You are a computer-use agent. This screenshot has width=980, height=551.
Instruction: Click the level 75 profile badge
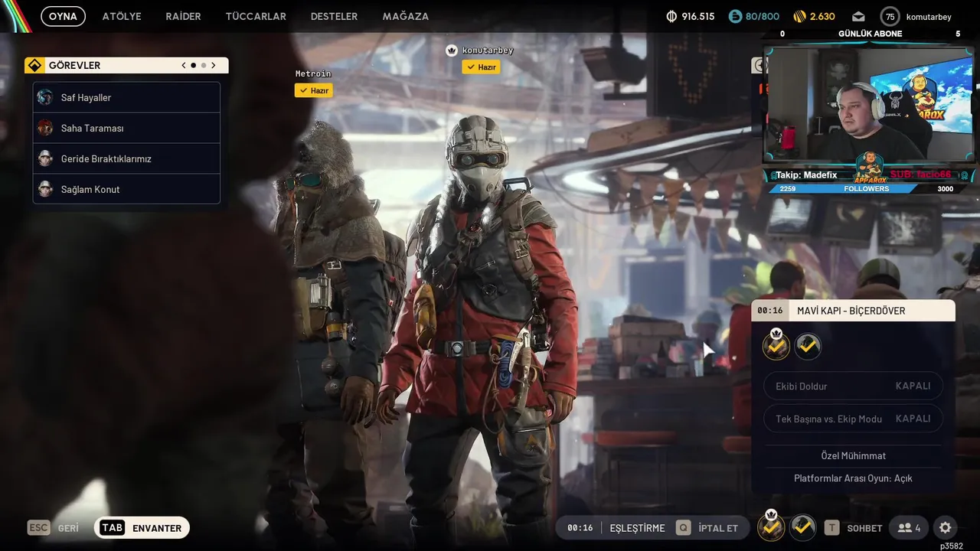tap(890, 16)
